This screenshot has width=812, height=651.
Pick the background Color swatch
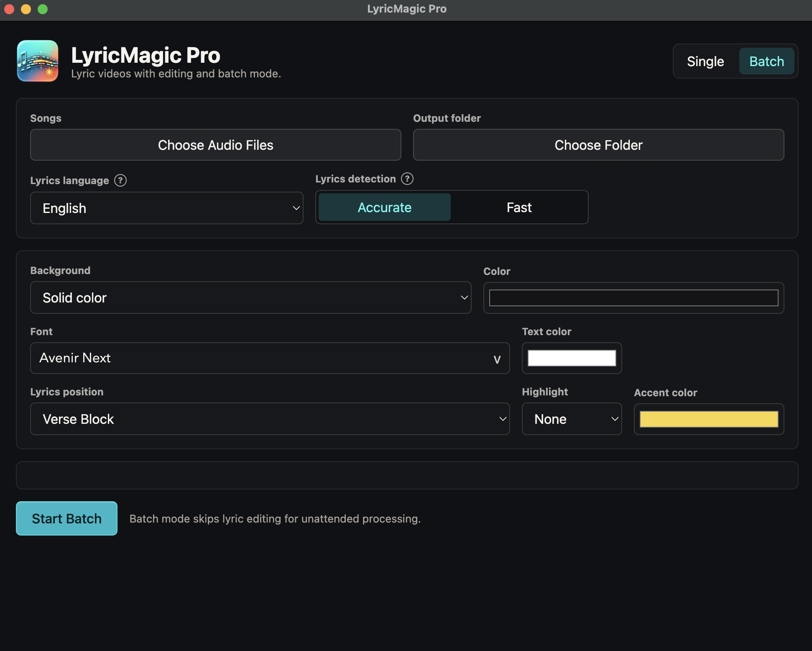[633, 298]
